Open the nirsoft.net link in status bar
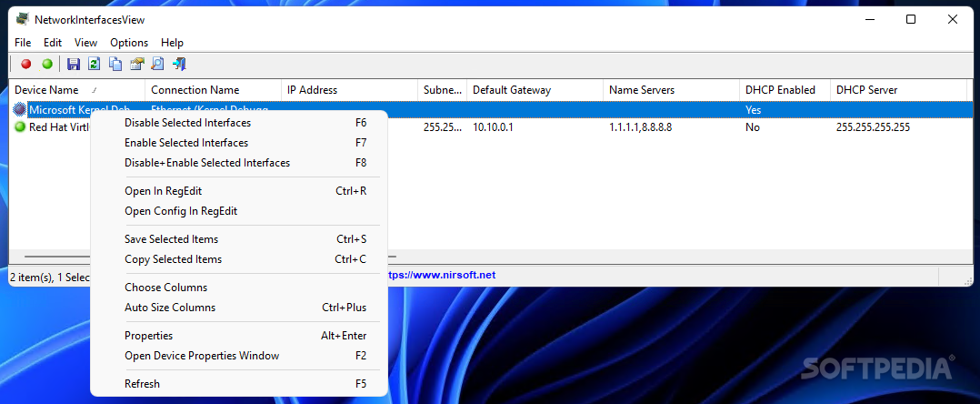The width and height of the screenshot is (980, 404). point(442,275)
